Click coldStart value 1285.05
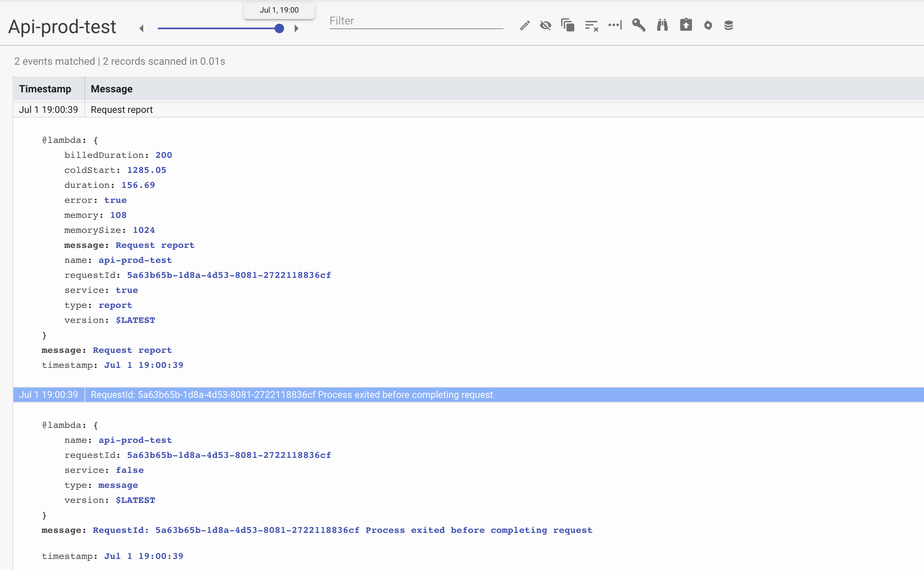 click(x=147, y=170)
